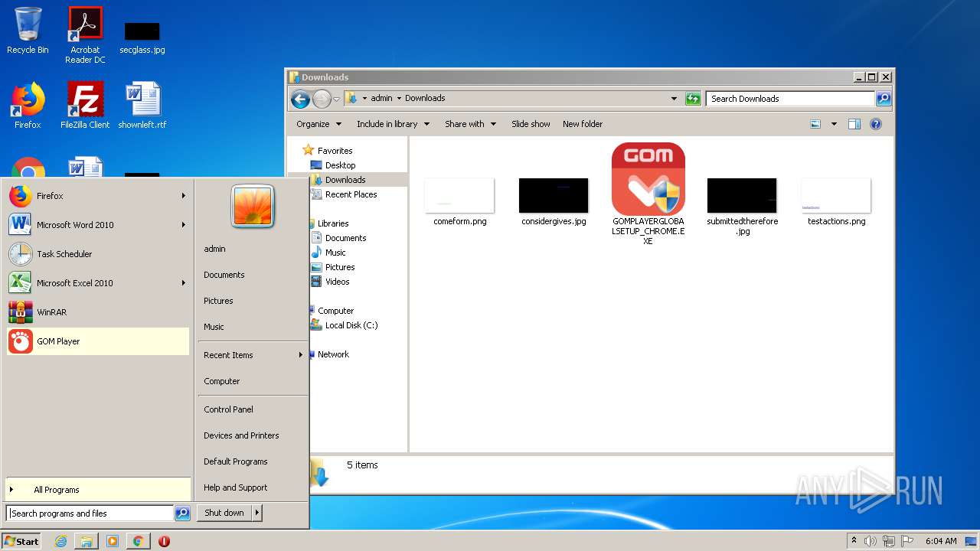Open the Share with menu
The image size is (980, 551).
pyautogui.click(x=470, y=124)
